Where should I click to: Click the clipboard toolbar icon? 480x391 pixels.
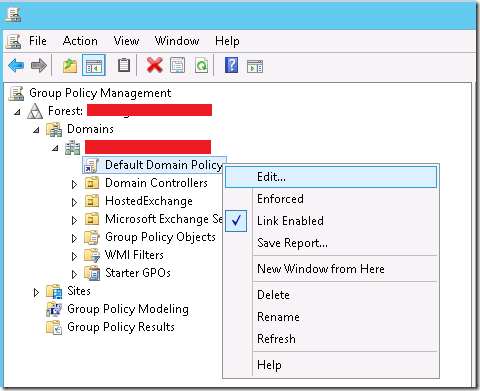(124, 65)
